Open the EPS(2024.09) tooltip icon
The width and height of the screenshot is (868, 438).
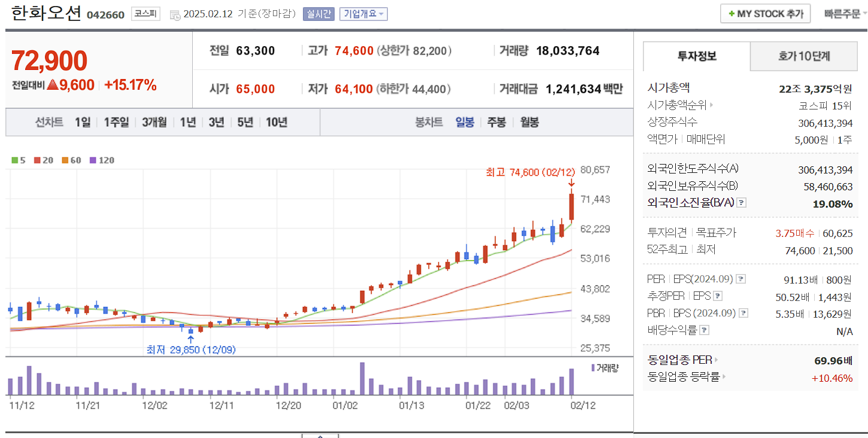(741, 279)
